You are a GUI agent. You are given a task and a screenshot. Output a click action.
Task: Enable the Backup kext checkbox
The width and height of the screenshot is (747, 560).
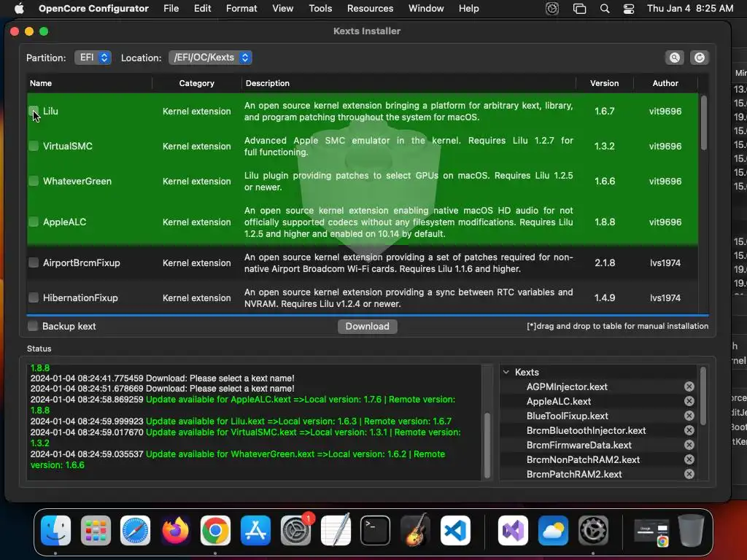pos(32,326)
